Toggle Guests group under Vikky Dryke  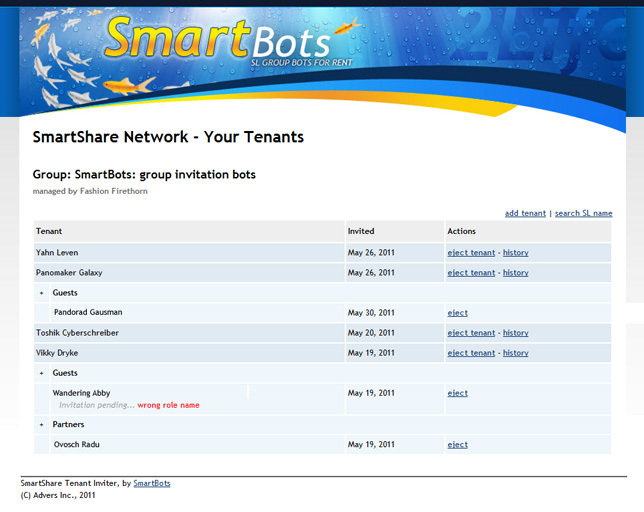click(x=41, y=373)
